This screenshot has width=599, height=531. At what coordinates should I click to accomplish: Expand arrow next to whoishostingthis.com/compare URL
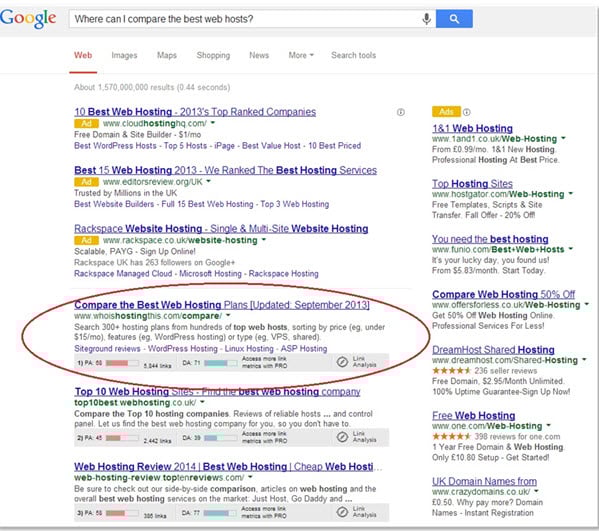(228, 316)
